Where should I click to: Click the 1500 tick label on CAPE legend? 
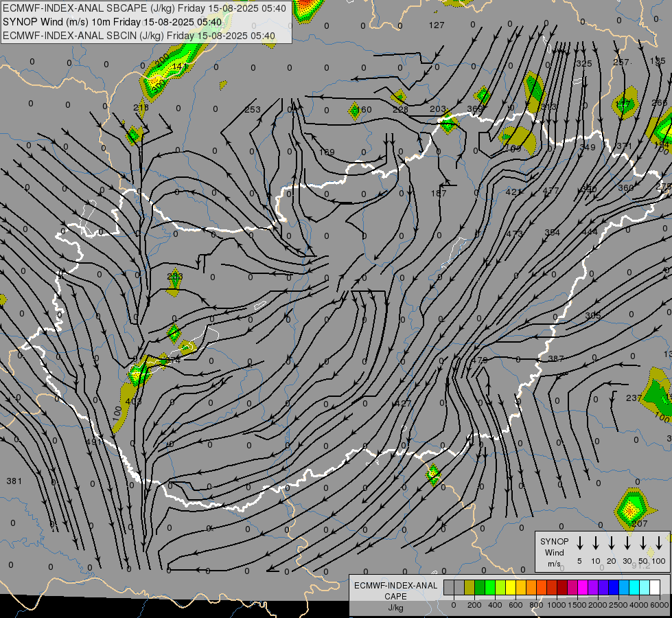[x=577, y=605]
